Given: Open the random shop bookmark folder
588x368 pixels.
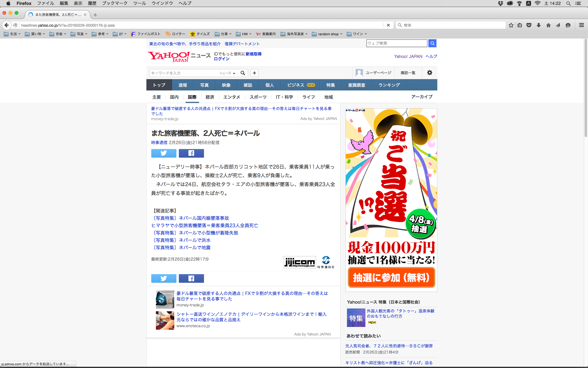Looking at the screenshot, I should 327,34.
